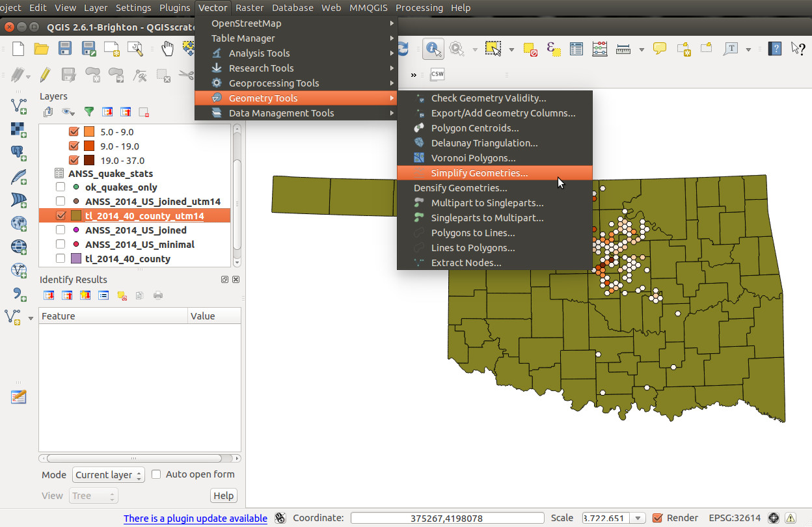Show the tl_2014_40_county layer
Viewport: 812px width, 527px height.
(x=61, y=258)
